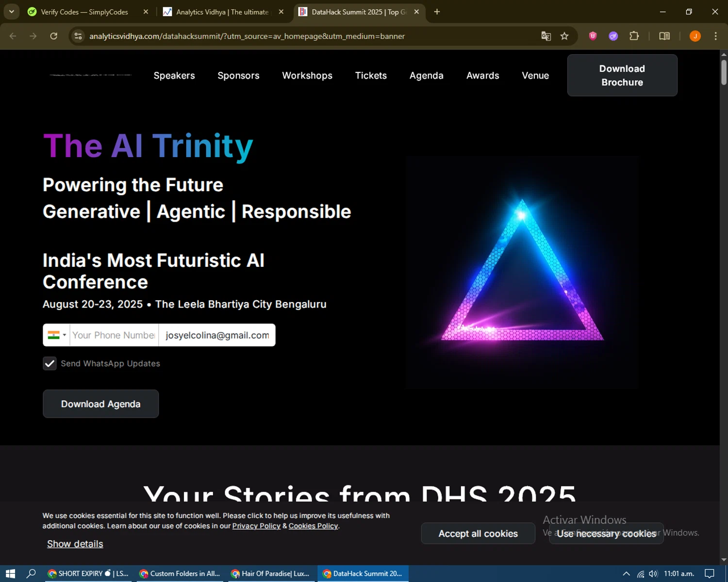Viewport: 728px width, 582px height.
Task: Switch to the Custom Folders taskbar window
Action: click(x=180, y=574)
